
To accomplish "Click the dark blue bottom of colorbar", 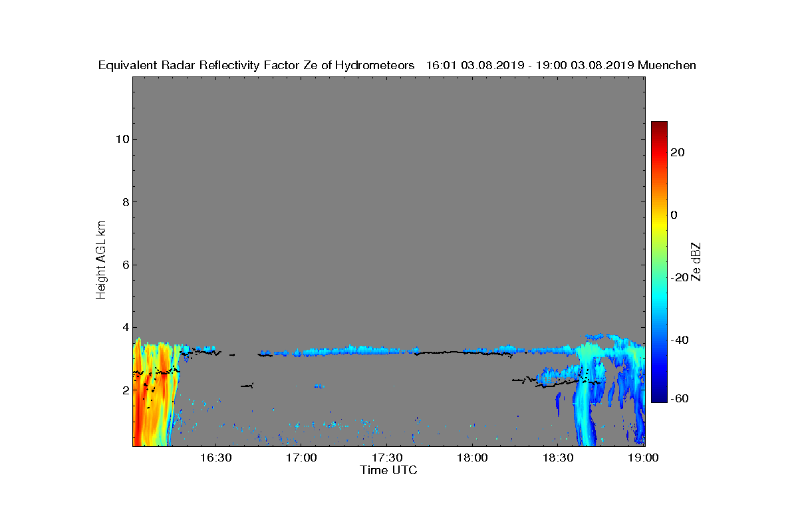I will pyautogui.click(x=659, y=397).
